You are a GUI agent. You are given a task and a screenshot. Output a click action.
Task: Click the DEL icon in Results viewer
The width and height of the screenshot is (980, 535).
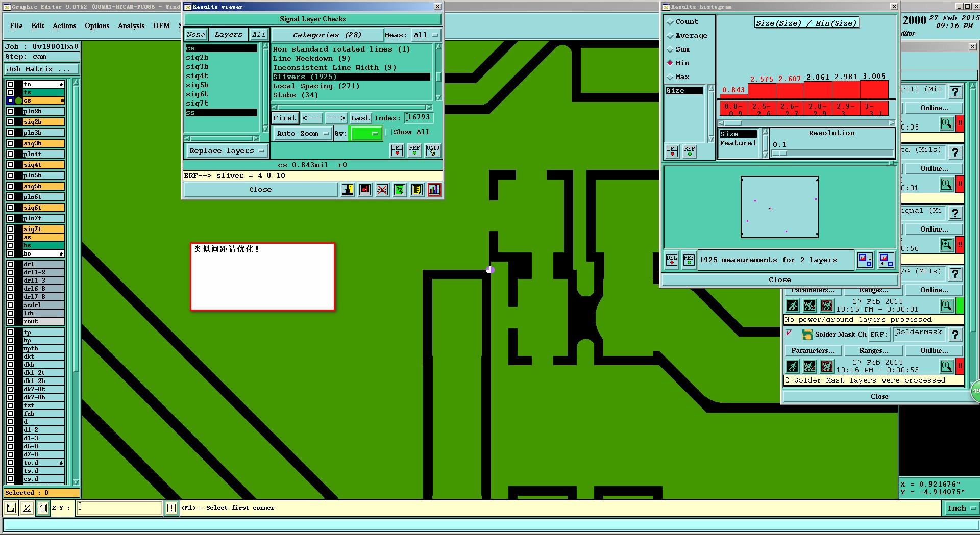[397, 150]
